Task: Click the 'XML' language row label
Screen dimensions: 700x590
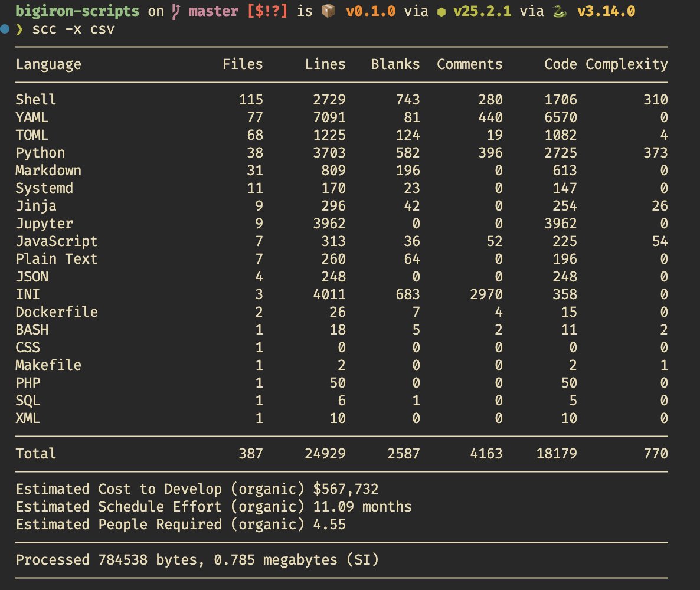Action: click(28, 418)
